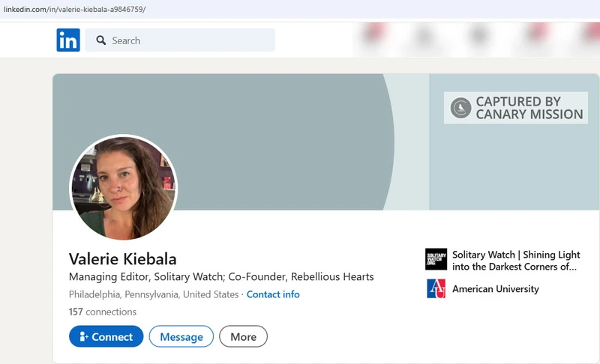The width and height of the screenshot is (600, 364).
Task: Click the American University logo
Action: point(436,288)
